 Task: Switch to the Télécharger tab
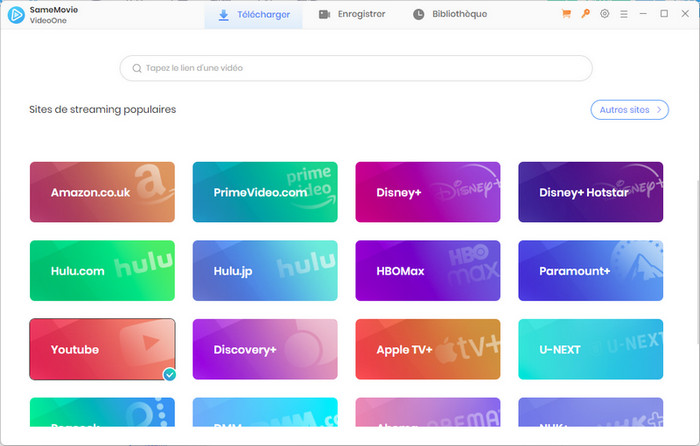point(254,15)
